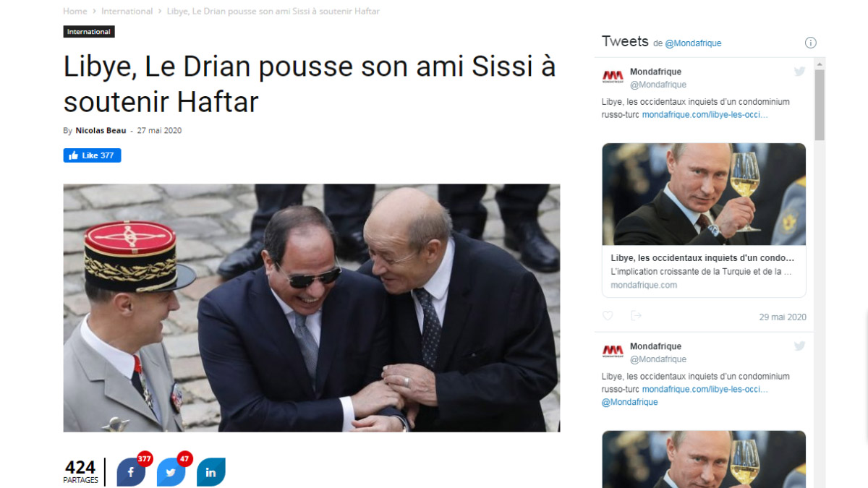Click the Twitter info icon beside Tweets header
This screenshot has height=488, width=868.
[811, 43]
